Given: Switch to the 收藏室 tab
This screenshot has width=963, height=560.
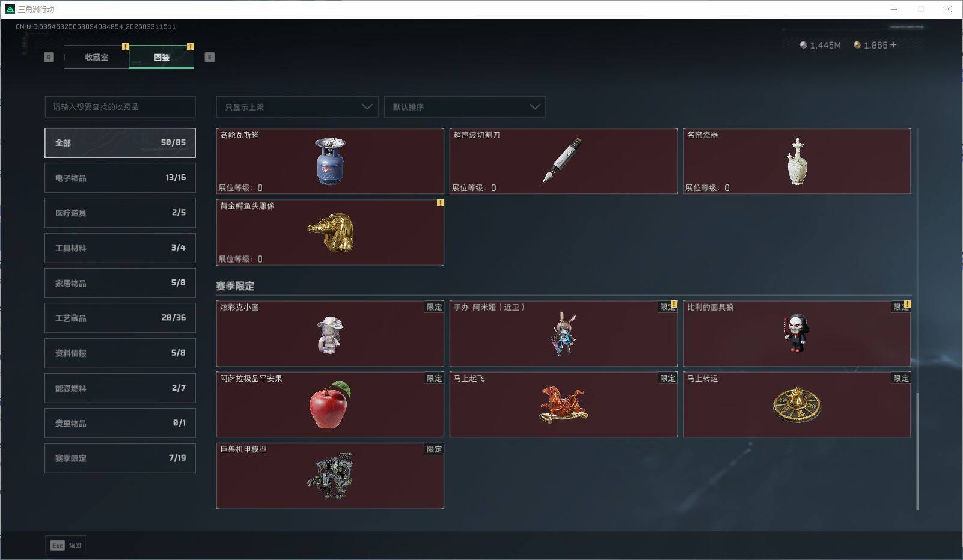Looking at the screenshot, I should point(97,57).
